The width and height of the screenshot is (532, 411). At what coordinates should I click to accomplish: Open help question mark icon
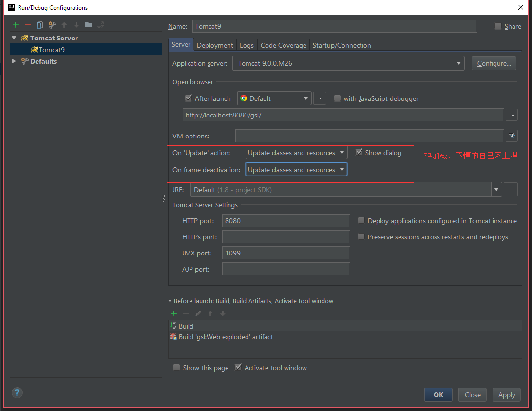click(x=17, y=392)
